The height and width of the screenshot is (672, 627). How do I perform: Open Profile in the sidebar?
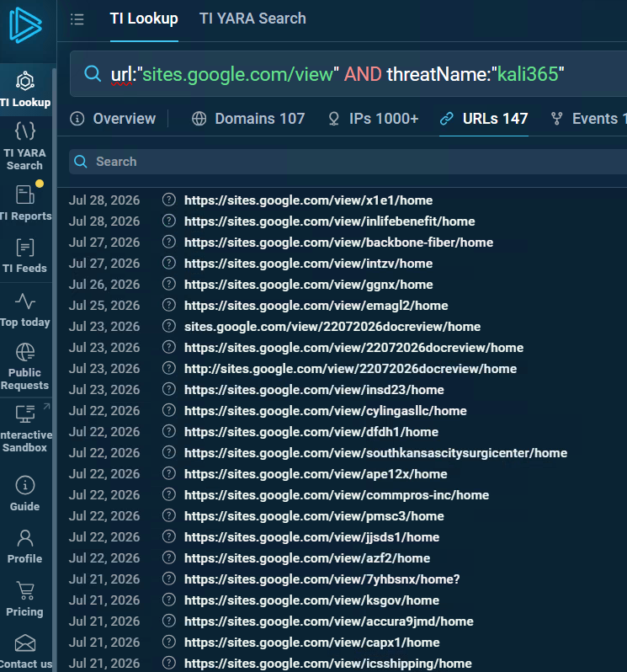click(x=25, y=547)
